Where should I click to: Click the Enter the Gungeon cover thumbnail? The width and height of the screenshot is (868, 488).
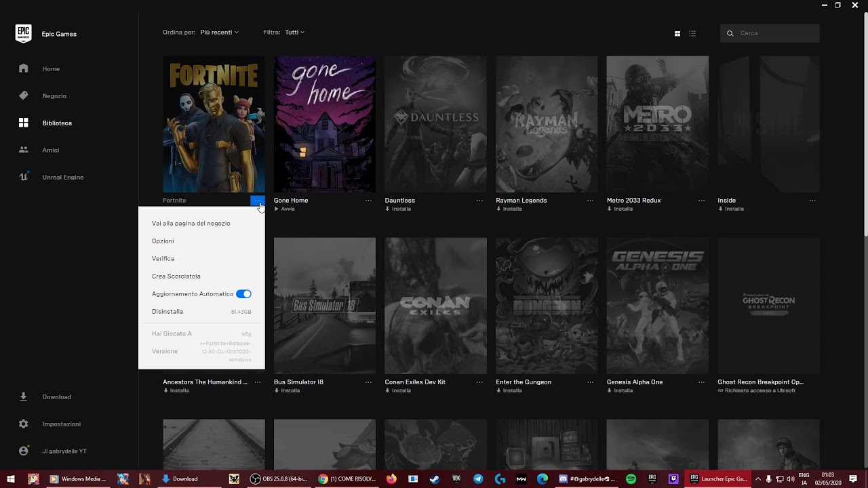point(547,305)
